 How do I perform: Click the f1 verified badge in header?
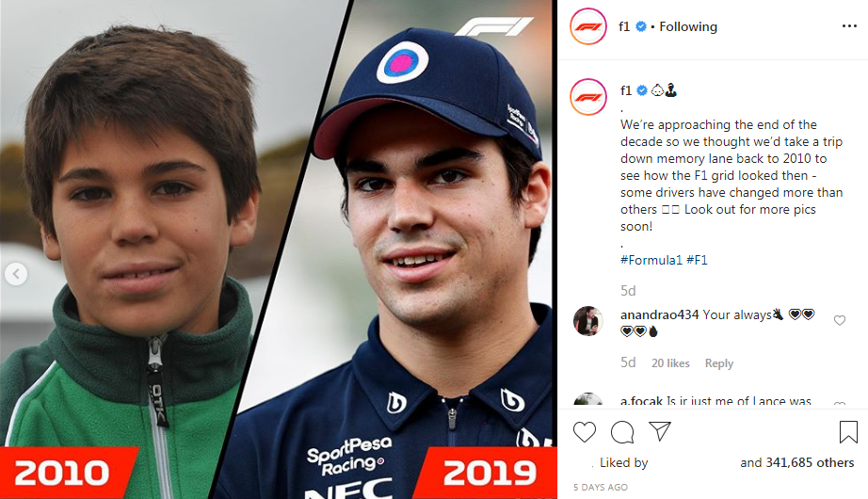[x=641, y=26]
